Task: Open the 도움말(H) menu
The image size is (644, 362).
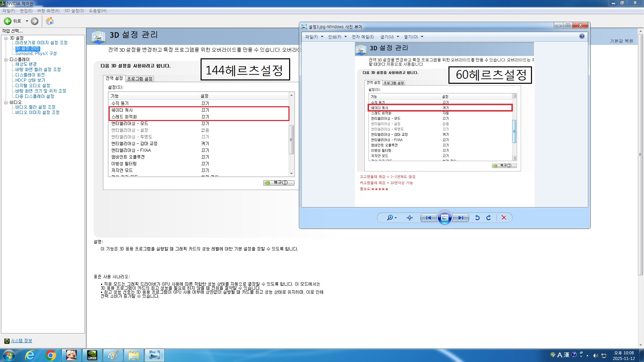Action: click(98, 11)
